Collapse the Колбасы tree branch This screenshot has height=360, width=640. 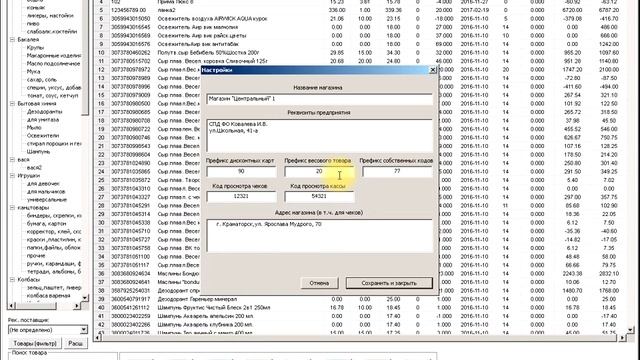pyautogui.click(x=12, y=280)
